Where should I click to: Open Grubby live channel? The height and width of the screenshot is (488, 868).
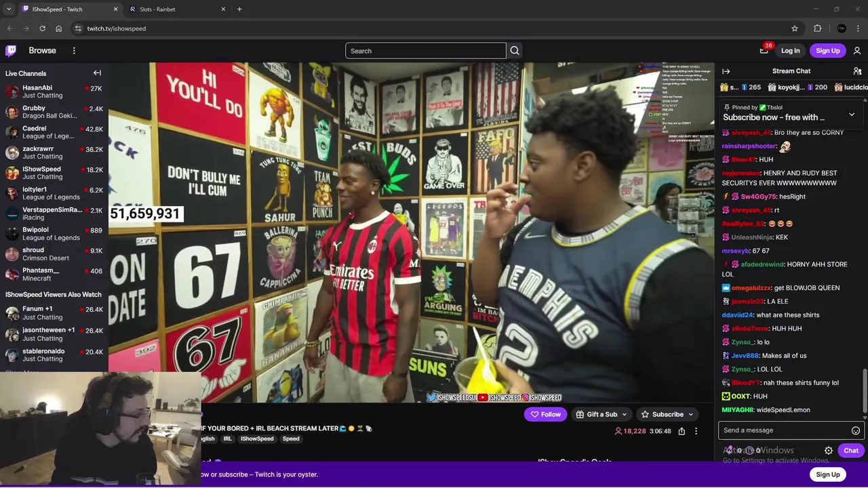[x=54, y=112]
